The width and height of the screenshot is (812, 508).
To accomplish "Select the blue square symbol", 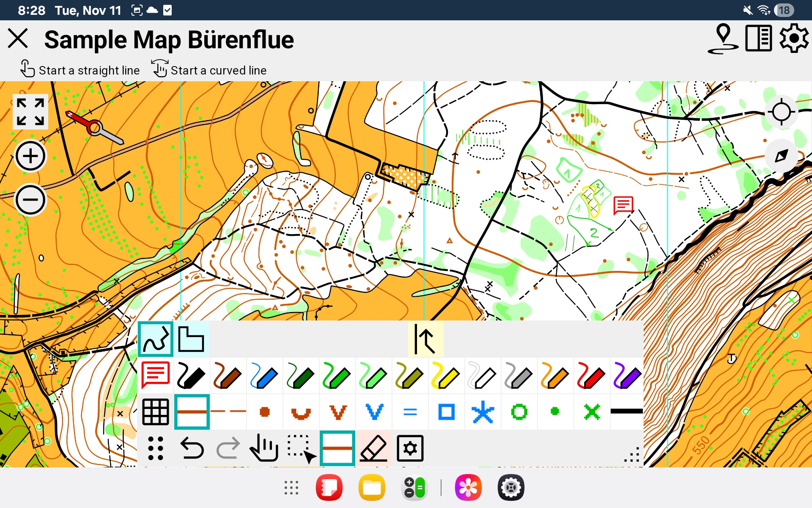I will 446,411.
